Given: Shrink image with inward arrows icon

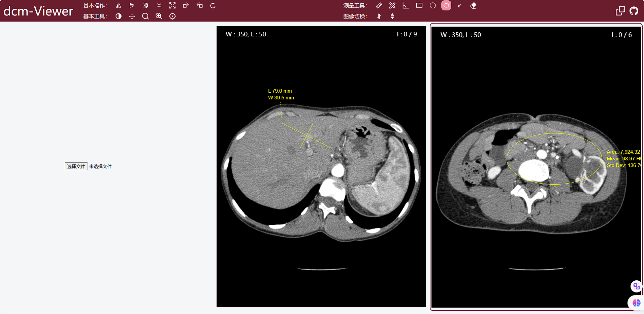Looking at the screenshot, I should [x=159, y=5].
